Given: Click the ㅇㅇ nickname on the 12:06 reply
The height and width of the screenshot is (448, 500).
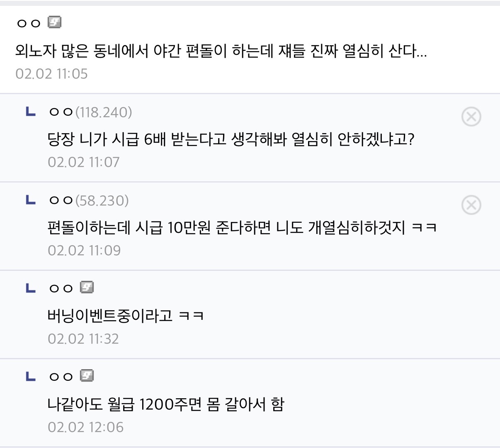Looking at the screenshot, I should [61, 377].
